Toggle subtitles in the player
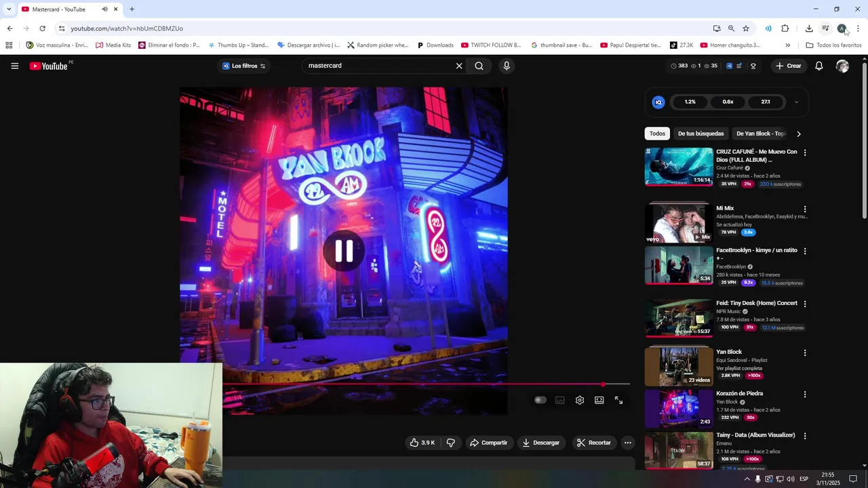 point(560,400)
